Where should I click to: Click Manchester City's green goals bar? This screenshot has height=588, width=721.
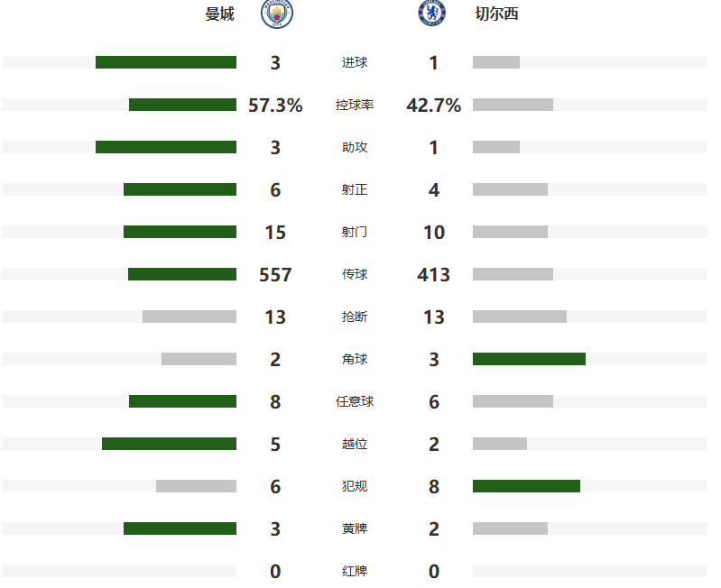point(166,62)
